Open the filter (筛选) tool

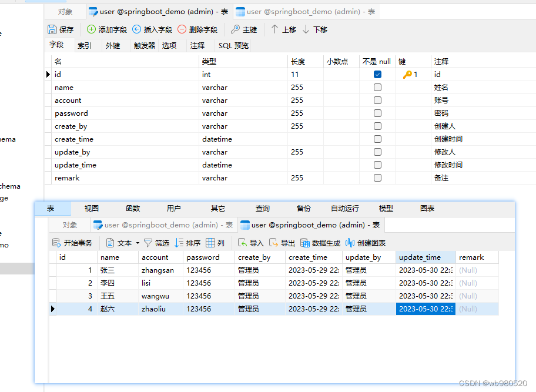click(156, 243)
